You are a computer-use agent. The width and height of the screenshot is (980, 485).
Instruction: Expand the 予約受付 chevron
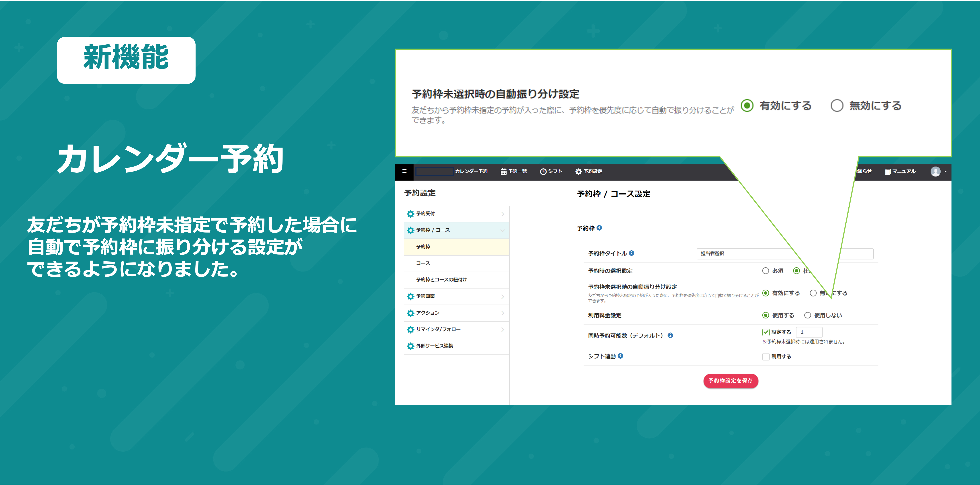502,214
